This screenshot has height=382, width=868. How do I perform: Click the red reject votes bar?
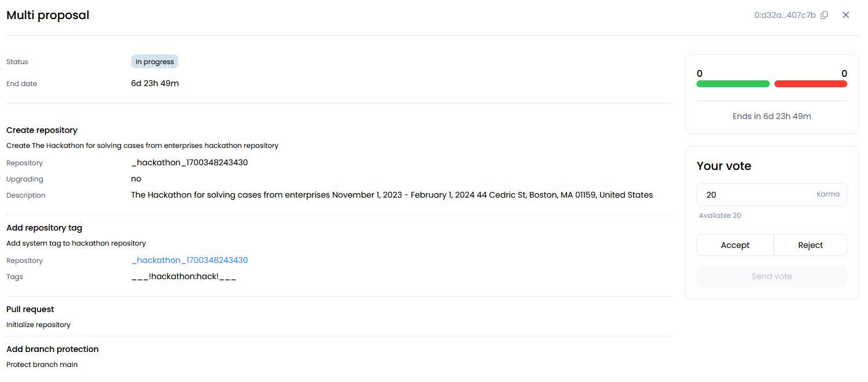click(810, 84)
